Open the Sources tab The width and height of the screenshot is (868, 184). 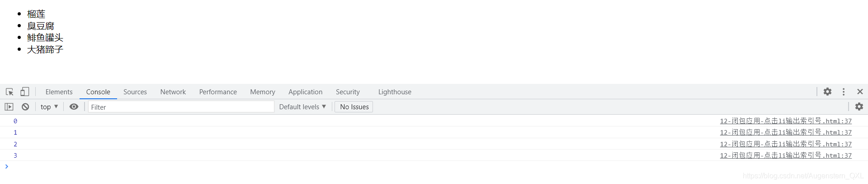point(135,92)
